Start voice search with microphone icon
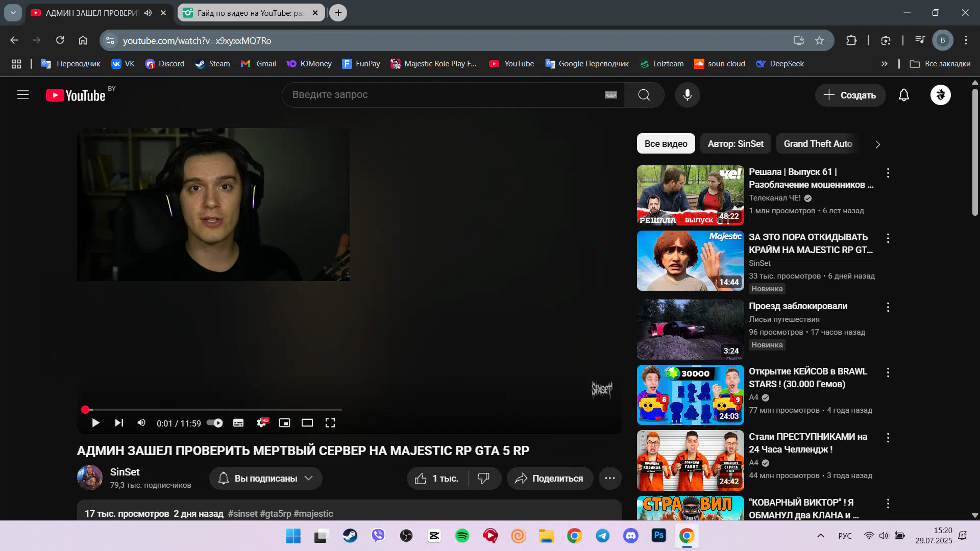The height and width of the screenshot is (551, 980). (x=687, y=95)
